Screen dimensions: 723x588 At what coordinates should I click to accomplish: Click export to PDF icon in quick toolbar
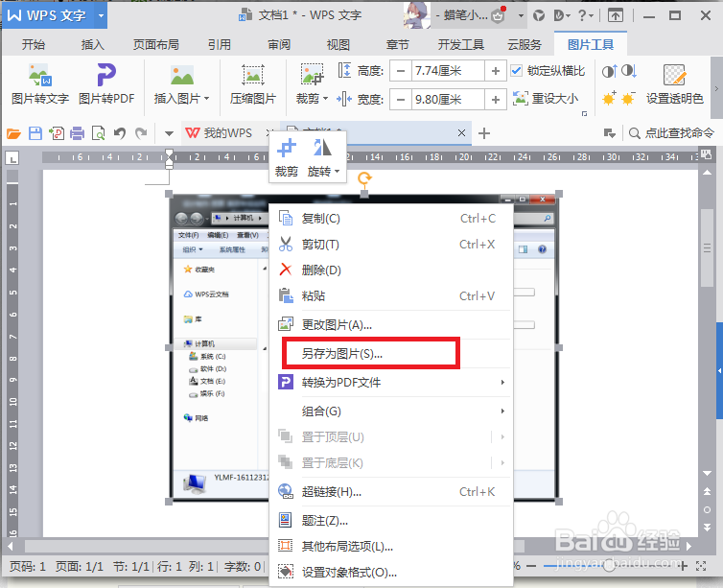pos(57,133)
